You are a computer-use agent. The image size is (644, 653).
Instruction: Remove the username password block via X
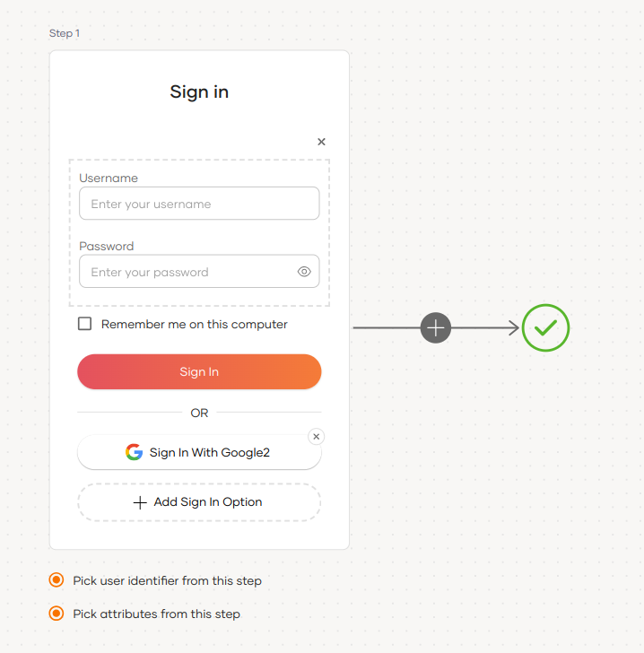coord(321,142)
